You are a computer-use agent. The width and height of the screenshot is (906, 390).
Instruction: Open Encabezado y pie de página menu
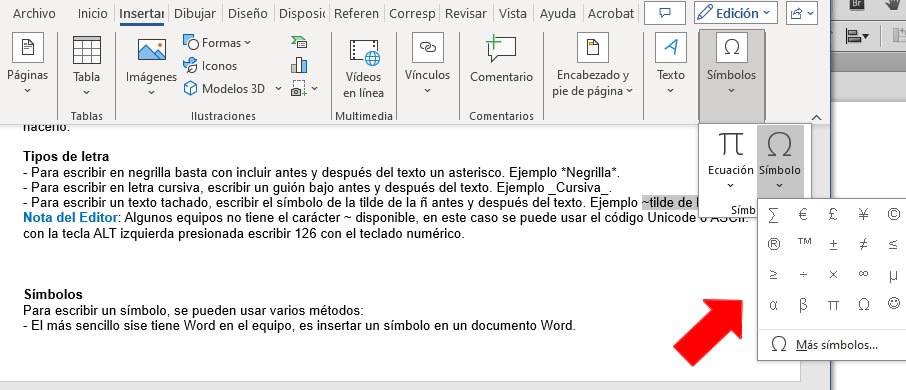[x=593, y=65]
